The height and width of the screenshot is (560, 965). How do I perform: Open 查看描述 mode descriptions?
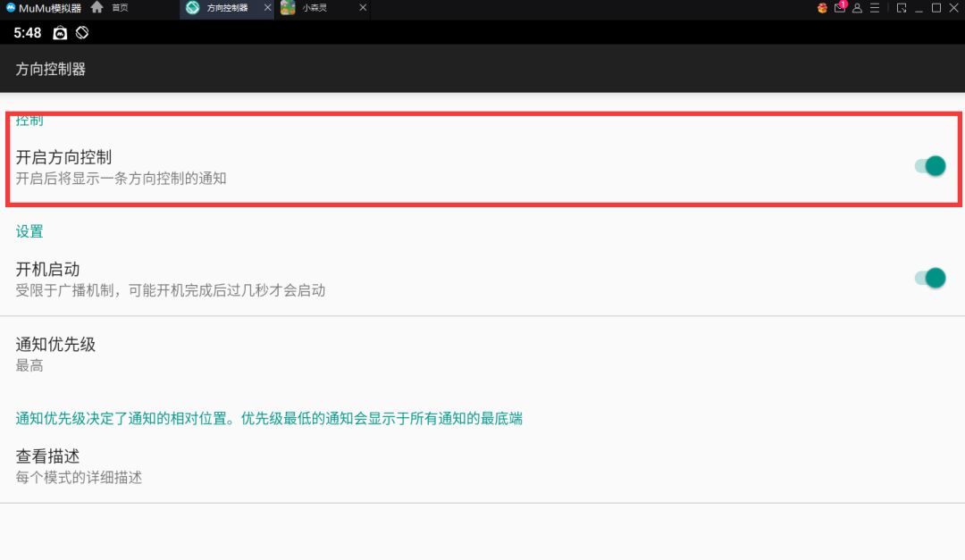coord(482,466)
